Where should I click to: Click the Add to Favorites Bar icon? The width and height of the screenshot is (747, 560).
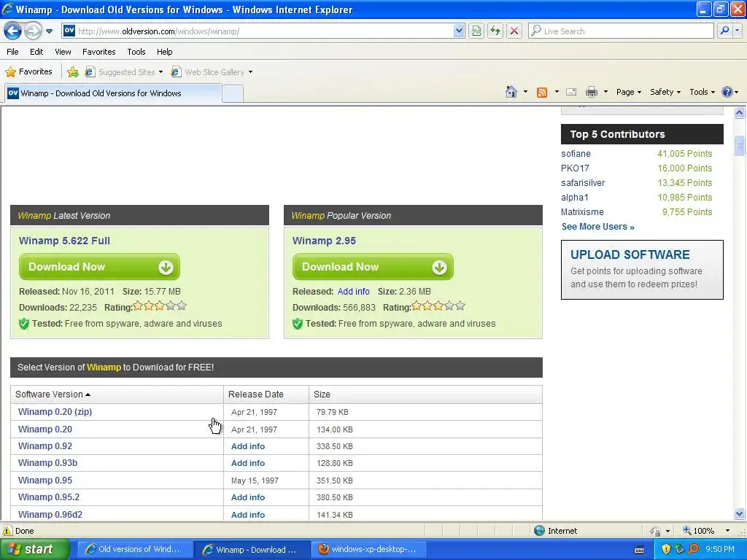73,72
